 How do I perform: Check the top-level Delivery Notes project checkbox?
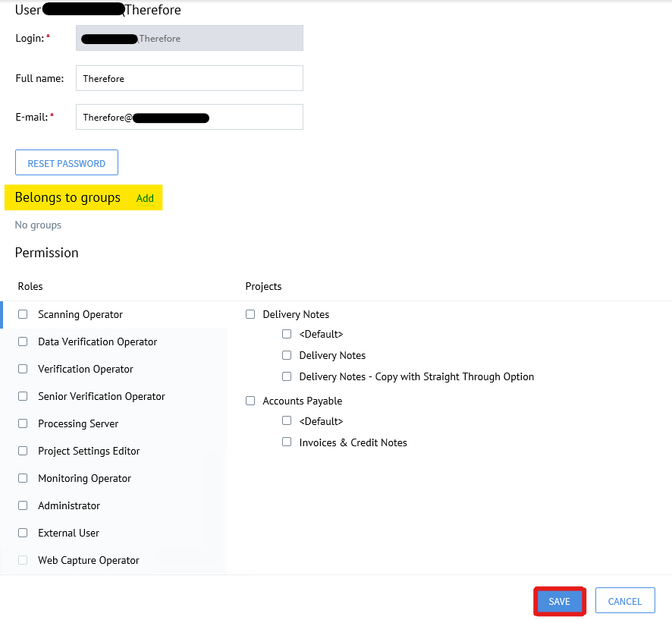tap(250, 314)
